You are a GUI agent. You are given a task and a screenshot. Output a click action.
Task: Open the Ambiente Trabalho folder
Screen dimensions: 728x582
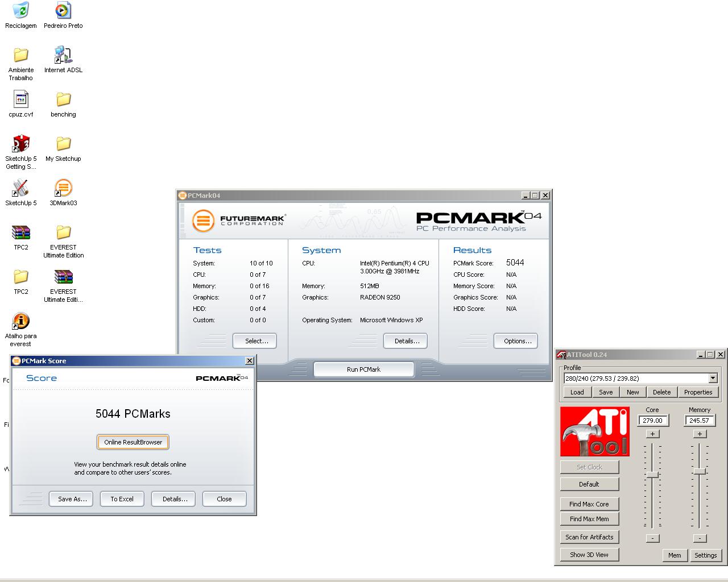point(20,64)
